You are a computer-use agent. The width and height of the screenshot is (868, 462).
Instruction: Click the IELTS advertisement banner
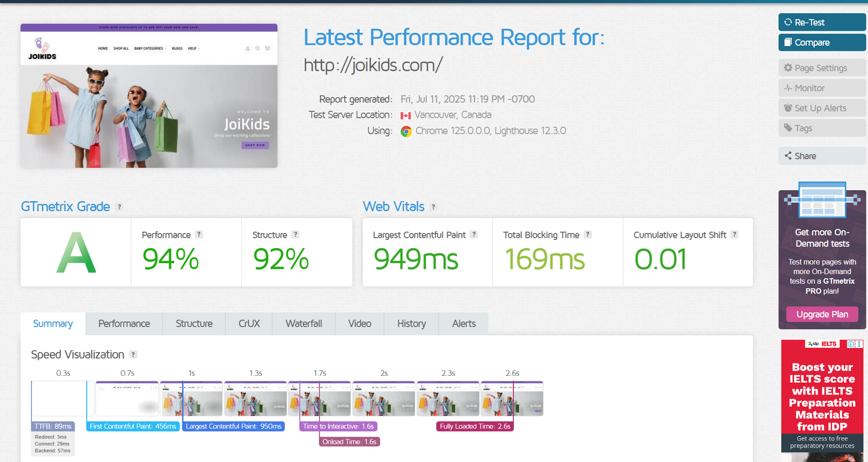point(823,400)
